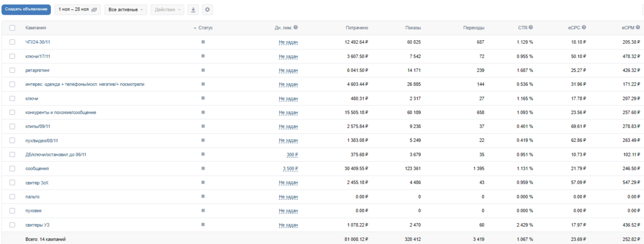The image size is (644, 244).
Task: Check the box for ЧП/24-30/11 campaign
Action: click(x=12, y=42)
